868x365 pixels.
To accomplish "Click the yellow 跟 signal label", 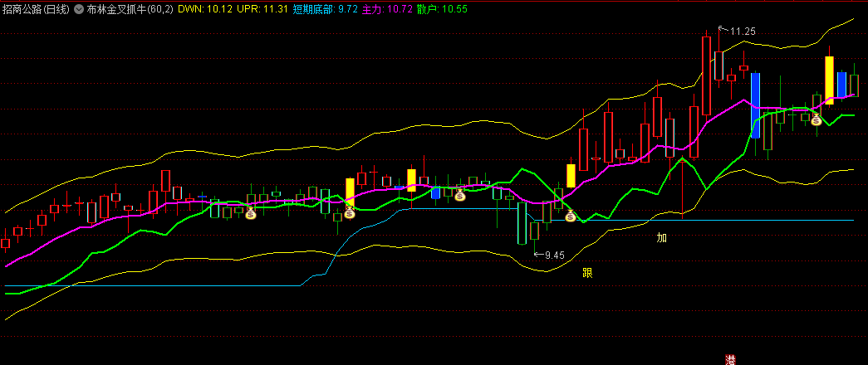I will coord(587,272).
